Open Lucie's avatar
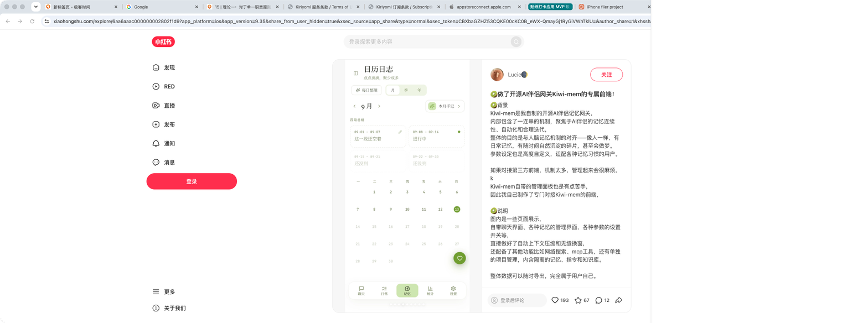The image size is (868, 323). click(497, 75)
